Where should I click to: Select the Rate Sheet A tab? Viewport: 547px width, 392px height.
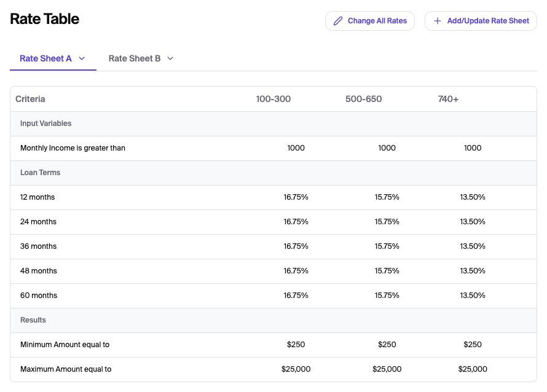click(x=45, y=58)
